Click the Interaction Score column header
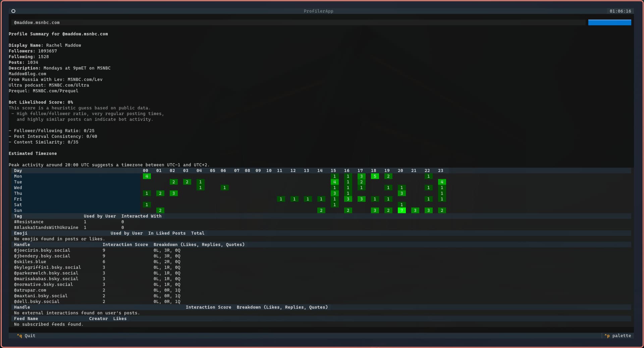 pyautogui.click(x=125, y=245)
